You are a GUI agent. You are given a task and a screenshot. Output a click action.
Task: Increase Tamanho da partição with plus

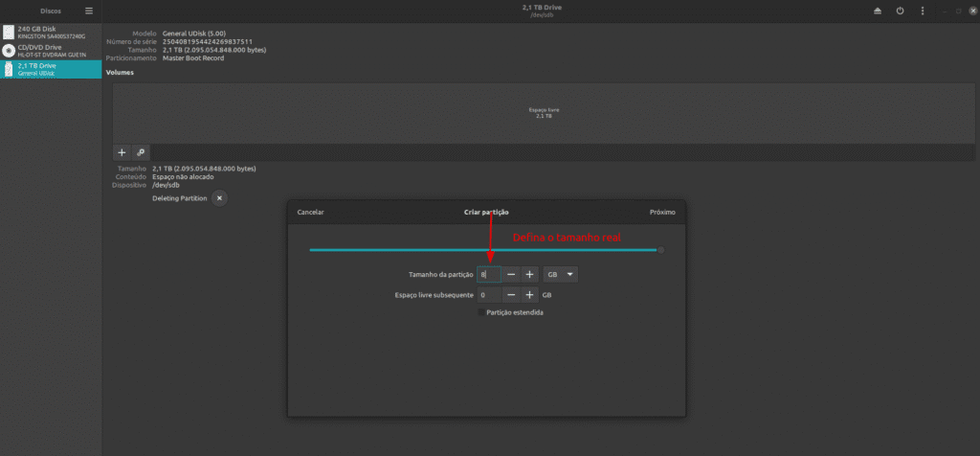pyautogui.click(x=529, y=275)
